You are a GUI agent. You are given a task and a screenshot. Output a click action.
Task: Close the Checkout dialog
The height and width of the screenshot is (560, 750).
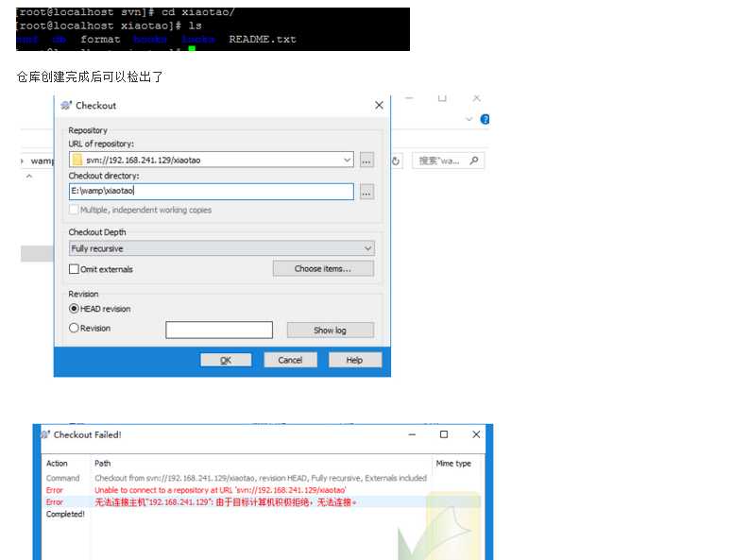[379, 105]
